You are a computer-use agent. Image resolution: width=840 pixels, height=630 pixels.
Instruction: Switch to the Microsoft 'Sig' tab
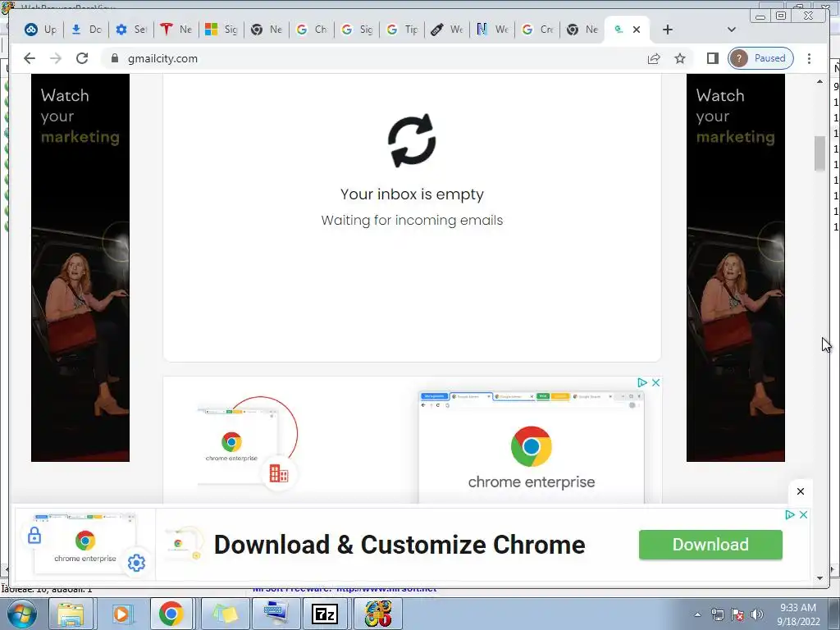pyautogui.click(x=221, y=30)
